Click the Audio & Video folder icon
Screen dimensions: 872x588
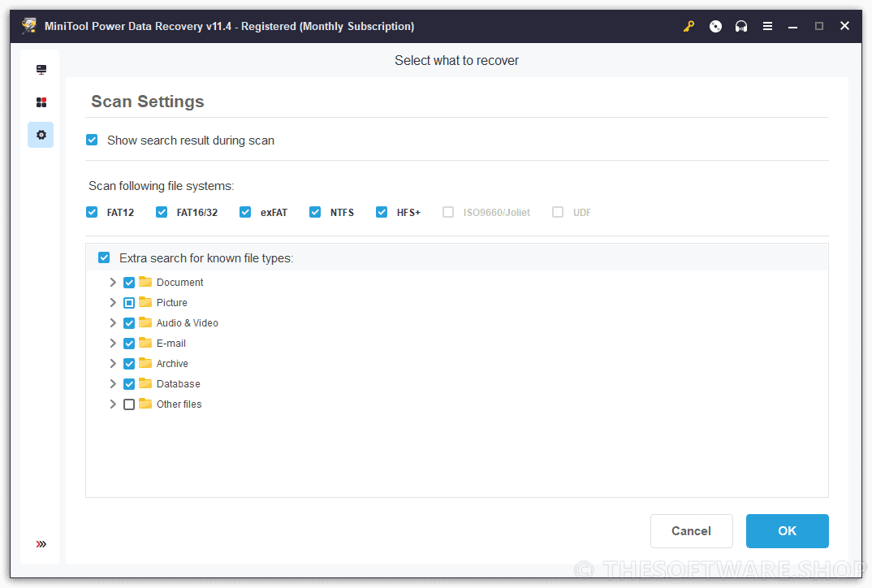pos(145,322)
